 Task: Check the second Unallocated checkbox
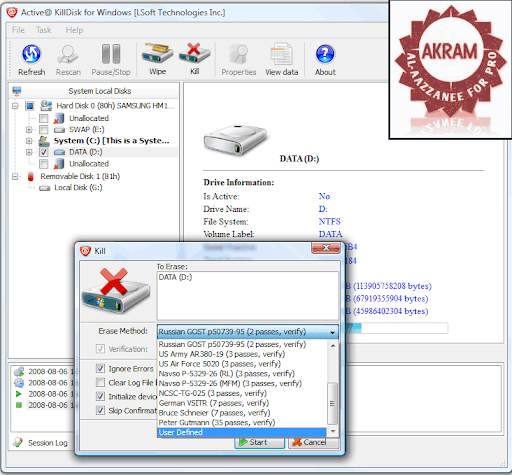[44, 164]
